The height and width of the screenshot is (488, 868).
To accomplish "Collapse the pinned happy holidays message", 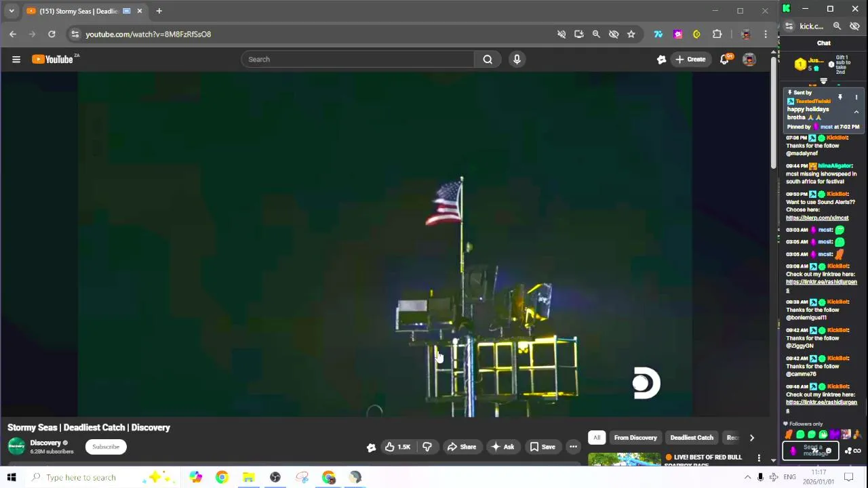I will (x=856, y=113).
